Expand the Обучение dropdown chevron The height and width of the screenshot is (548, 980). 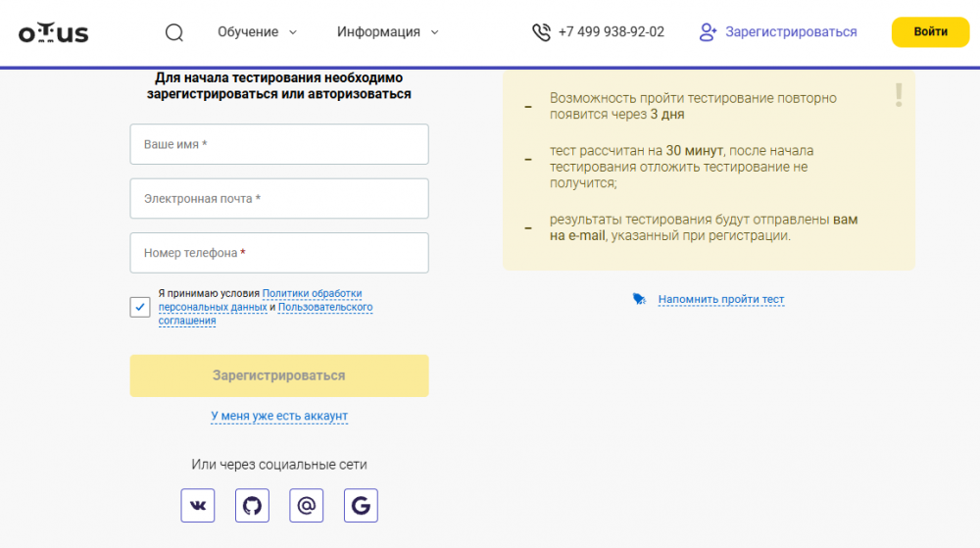coord(292,32)
